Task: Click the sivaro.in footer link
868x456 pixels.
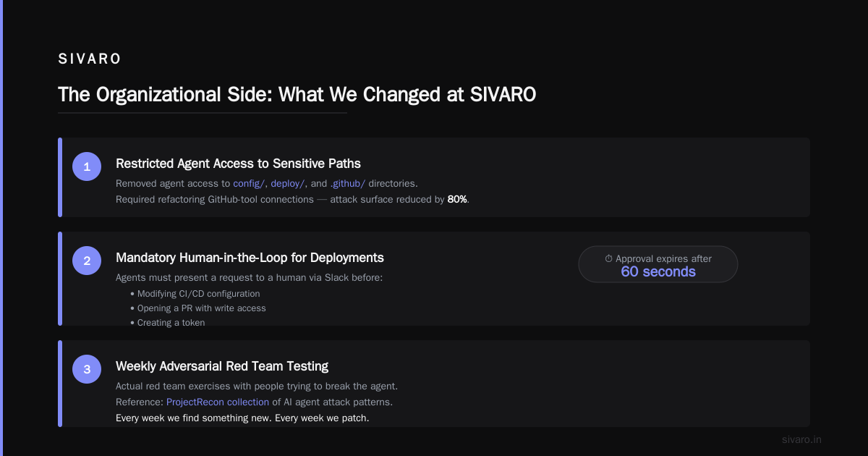Action: 802,439
